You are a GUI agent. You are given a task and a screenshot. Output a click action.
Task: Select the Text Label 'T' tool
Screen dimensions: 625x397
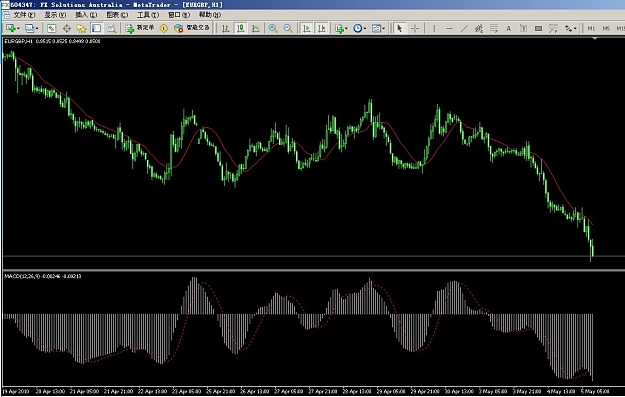pos(523,28)
